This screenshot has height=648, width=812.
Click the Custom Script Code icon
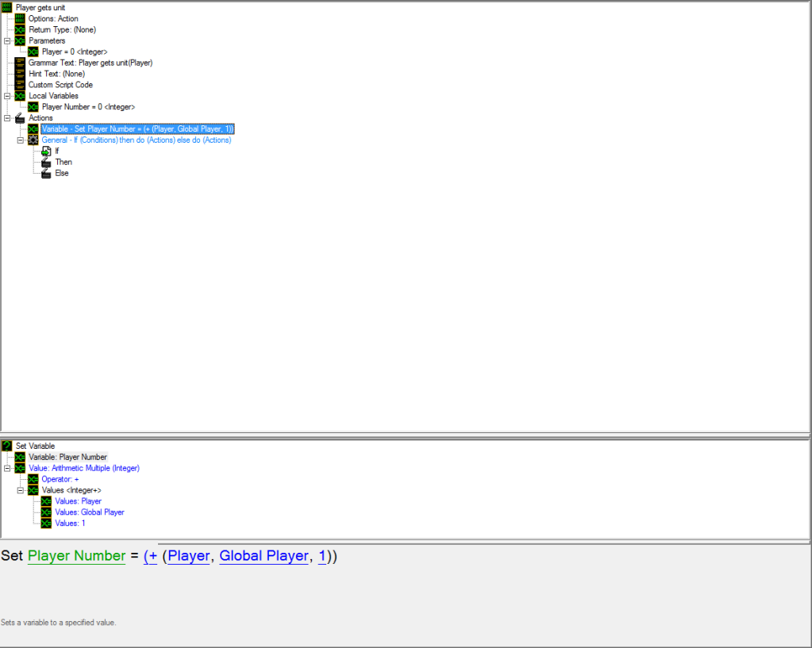click(20, 85)
